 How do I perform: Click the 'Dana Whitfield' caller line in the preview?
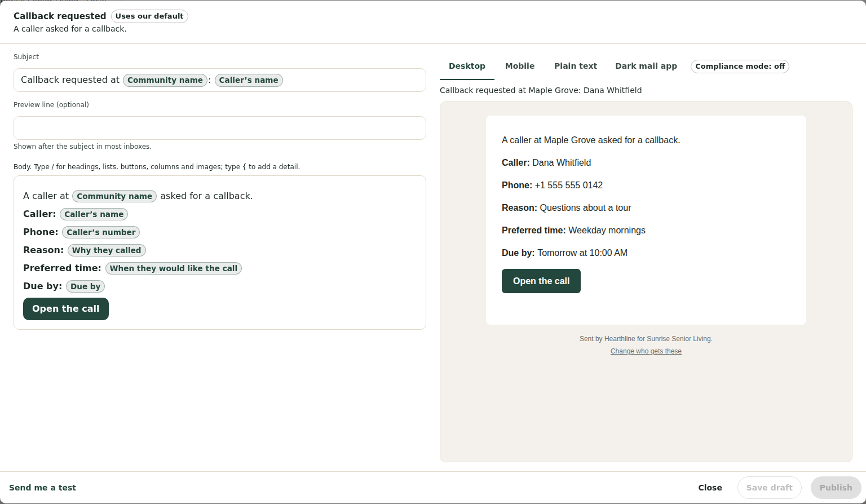(x=546, y=162)
